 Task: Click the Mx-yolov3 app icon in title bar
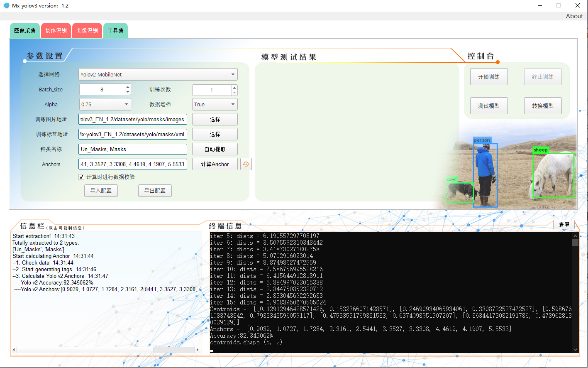click(x=6, y=6)
